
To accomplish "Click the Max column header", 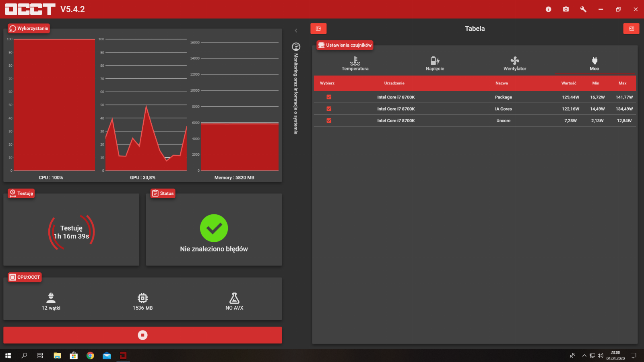I will pyautogui.click(x=623, y=83).
